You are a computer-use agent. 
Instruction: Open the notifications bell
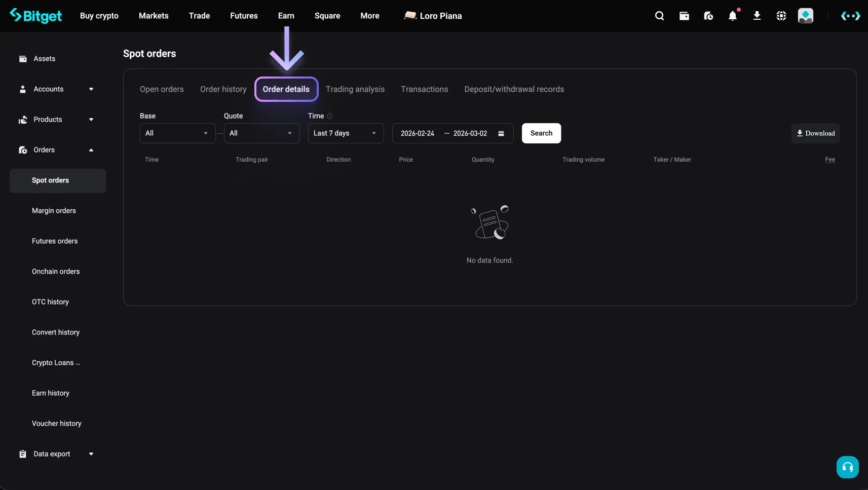(733, 16)
